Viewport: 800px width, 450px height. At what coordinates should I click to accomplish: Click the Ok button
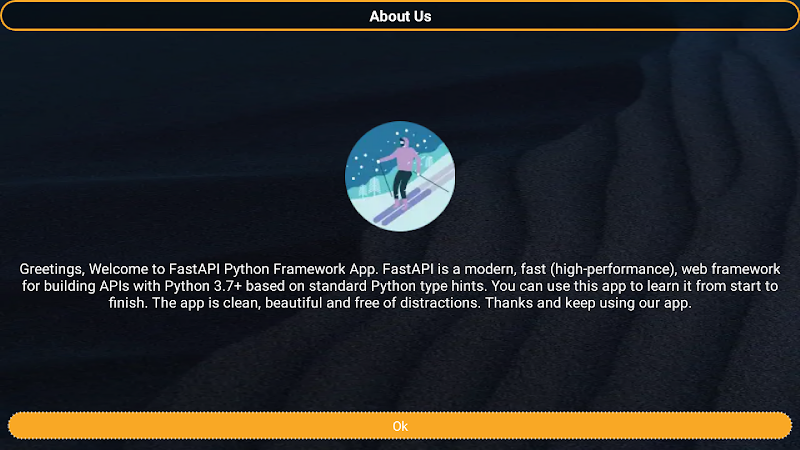pos(400,426)
